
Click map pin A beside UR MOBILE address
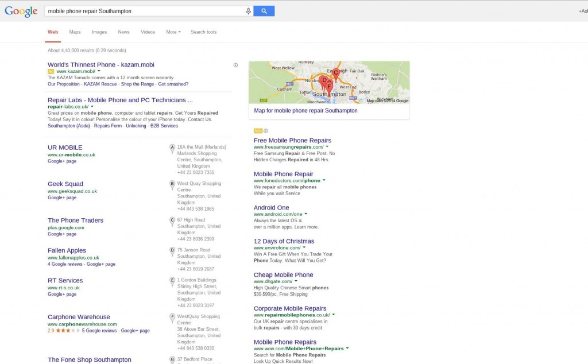click(172, 149)
